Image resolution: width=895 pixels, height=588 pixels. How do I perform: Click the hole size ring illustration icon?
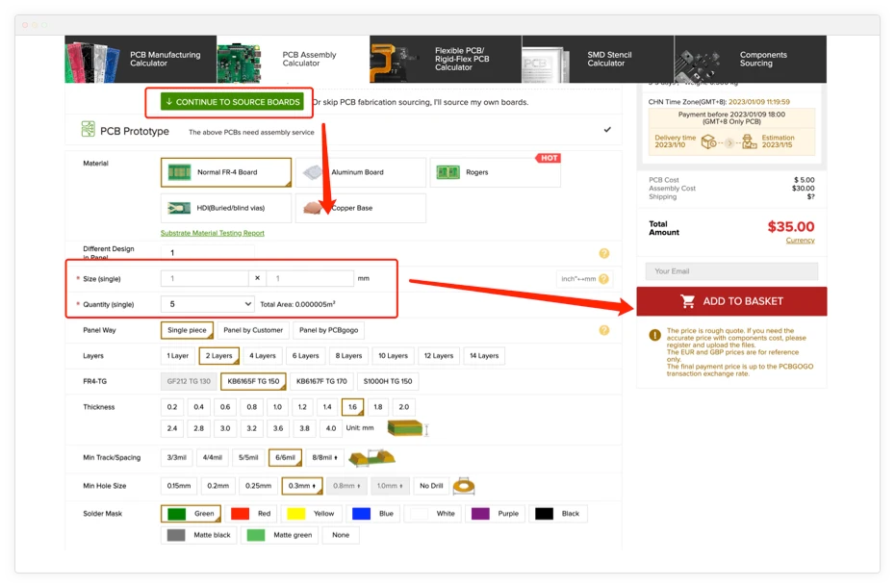point(464,486)
